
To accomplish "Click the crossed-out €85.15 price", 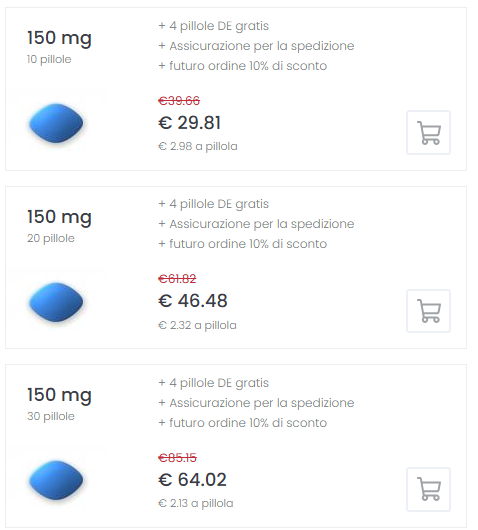I will [x=177, y=458].
